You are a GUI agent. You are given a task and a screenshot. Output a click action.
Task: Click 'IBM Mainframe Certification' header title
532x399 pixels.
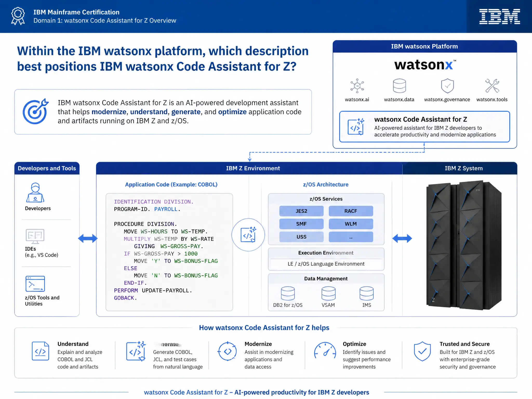pyautogui.click(x=76, y=12)
